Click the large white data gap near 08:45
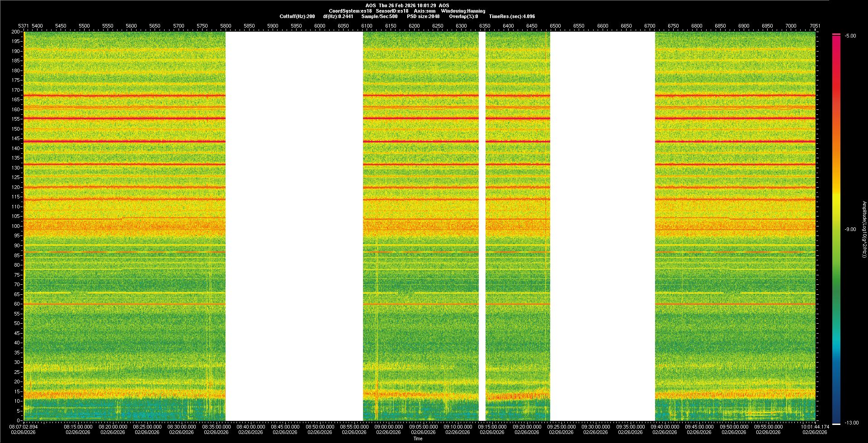The image size is (868, 443). coord(294,226)
